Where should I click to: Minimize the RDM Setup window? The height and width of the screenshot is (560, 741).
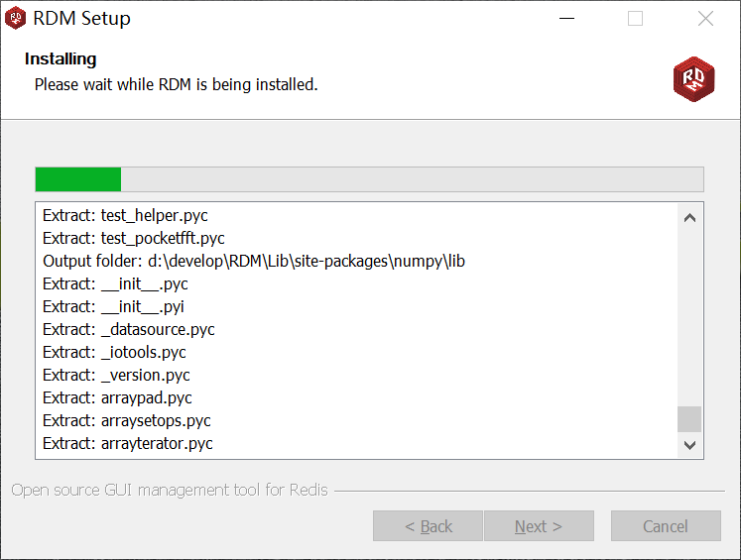(x=566, y=19)
